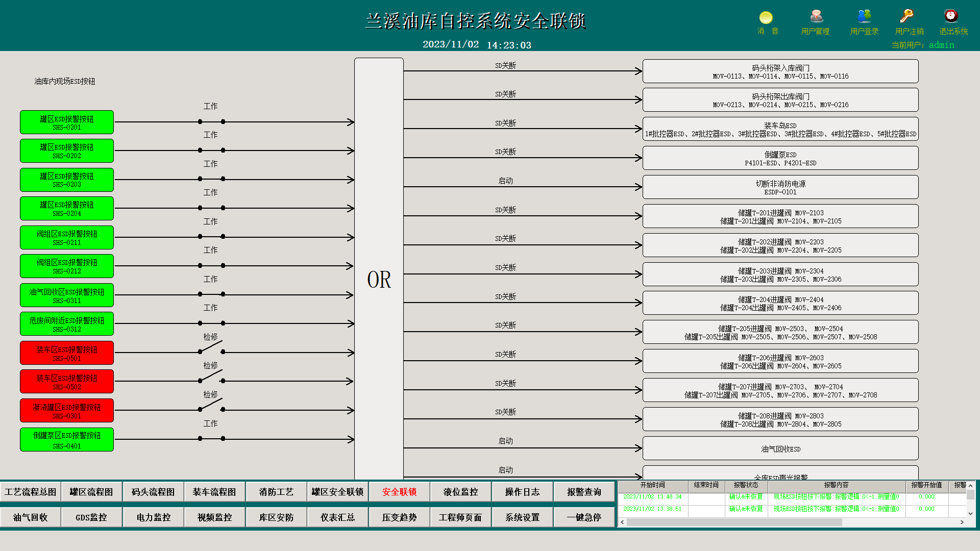
Task: Click the 退出系统 exit system icon
Action: 950,17
